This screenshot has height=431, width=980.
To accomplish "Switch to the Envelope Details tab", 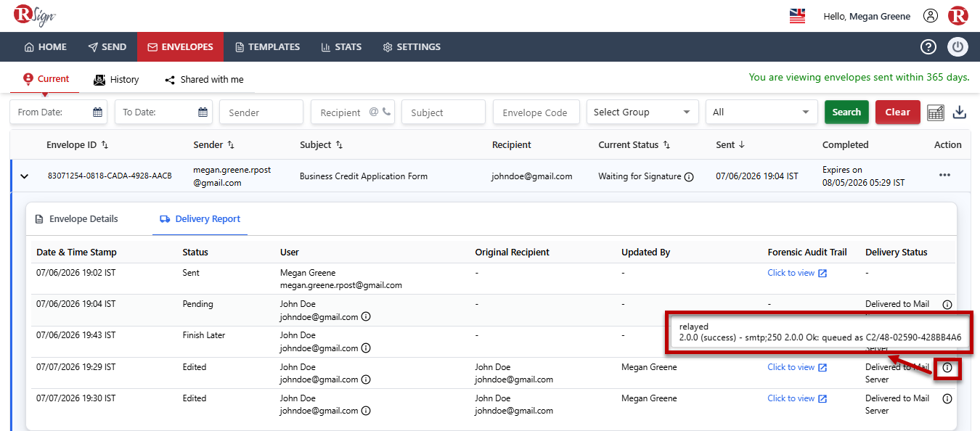I will [x=76, y=219].
